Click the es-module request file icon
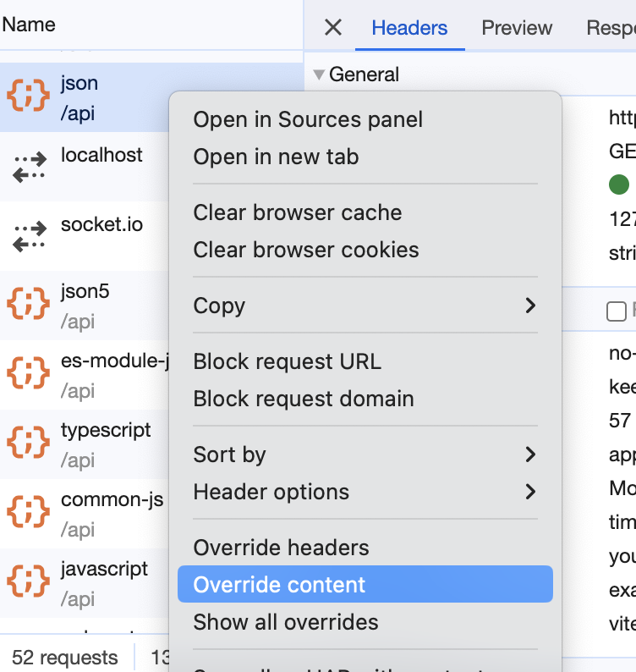Screen dimensions: 636x672 [x=29, y=374]
